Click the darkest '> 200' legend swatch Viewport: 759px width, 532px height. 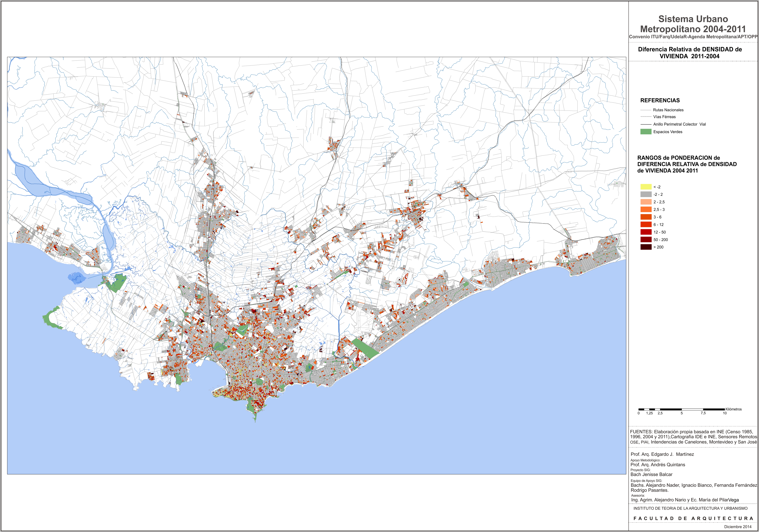pos(646,247)
